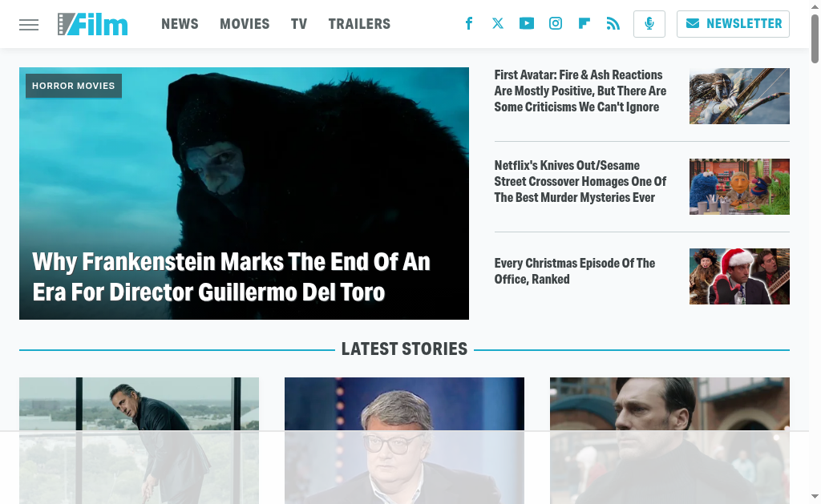821x504 pixels.
Task: Open the Avatar: Fire & Ash reactions article
Action: [580, 91]
